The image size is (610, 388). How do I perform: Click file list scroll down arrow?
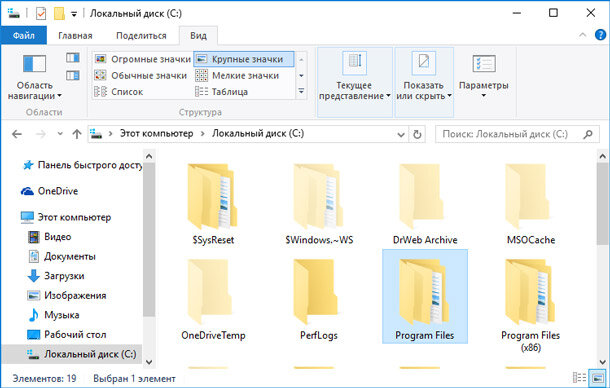603,362
